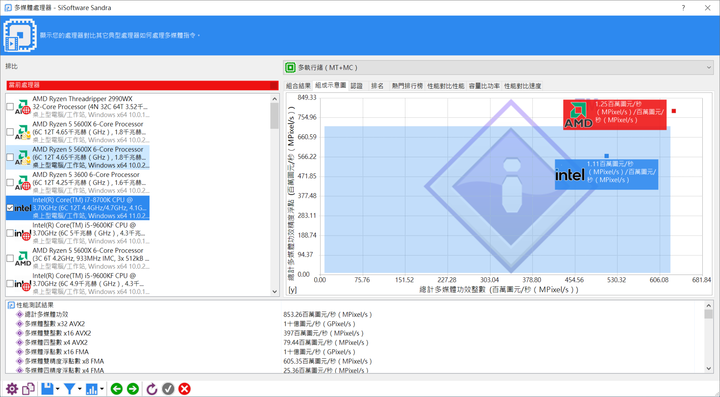Click the 當前處理器 red header bar

(142, 85)
